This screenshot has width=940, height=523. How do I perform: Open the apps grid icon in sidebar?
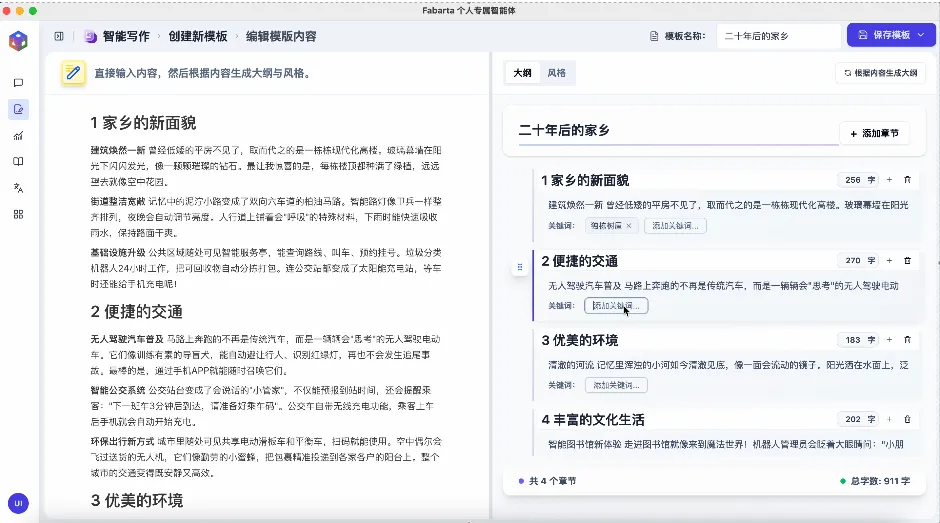pyautogui.click(x=18, y=214)
